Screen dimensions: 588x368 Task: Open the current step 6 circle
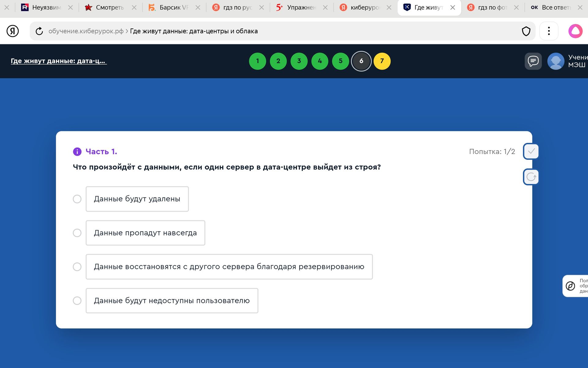tap(361, 61)
